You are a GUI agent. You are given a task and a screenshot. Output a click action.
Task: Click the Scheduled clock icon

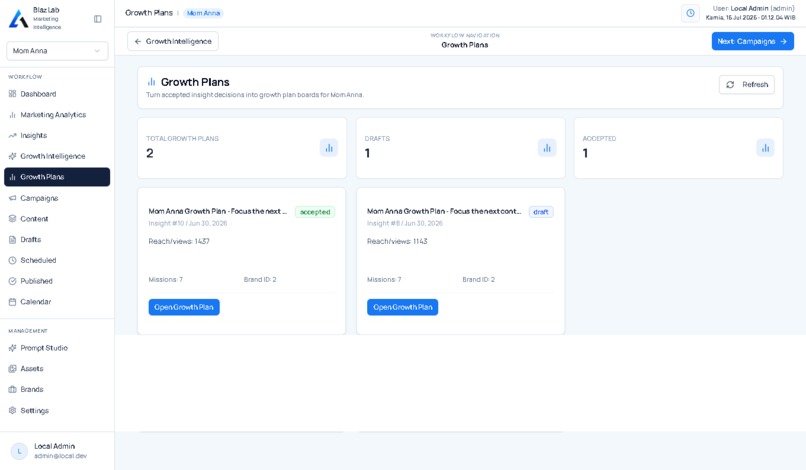click(x=12, y=260)
